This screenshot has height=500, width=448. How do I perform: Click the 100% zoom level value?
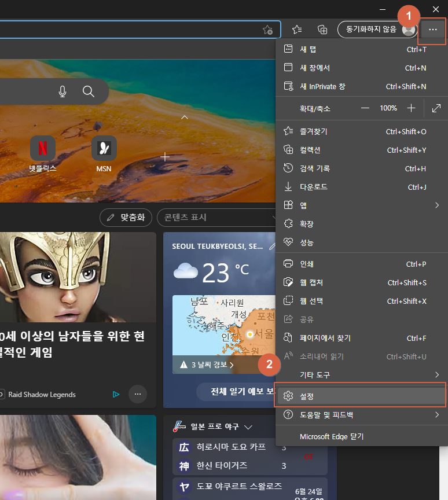(388, 108)
